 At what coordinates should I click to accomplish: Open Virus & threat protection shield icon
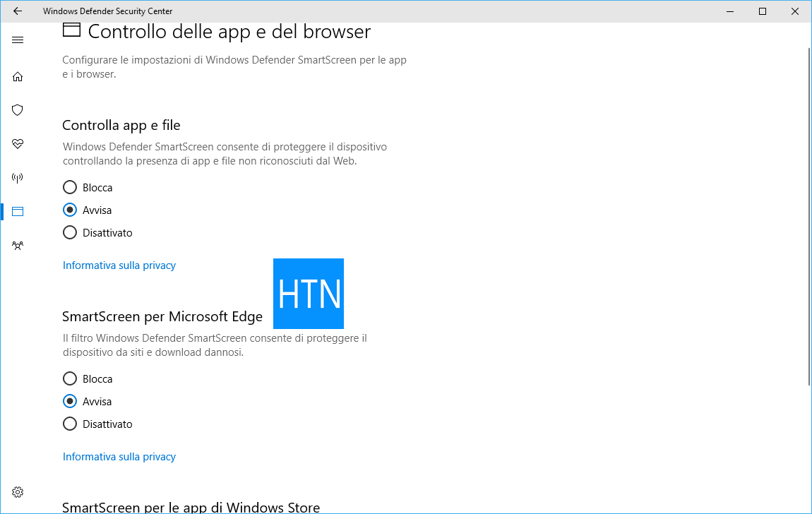[x=18, y=109]
